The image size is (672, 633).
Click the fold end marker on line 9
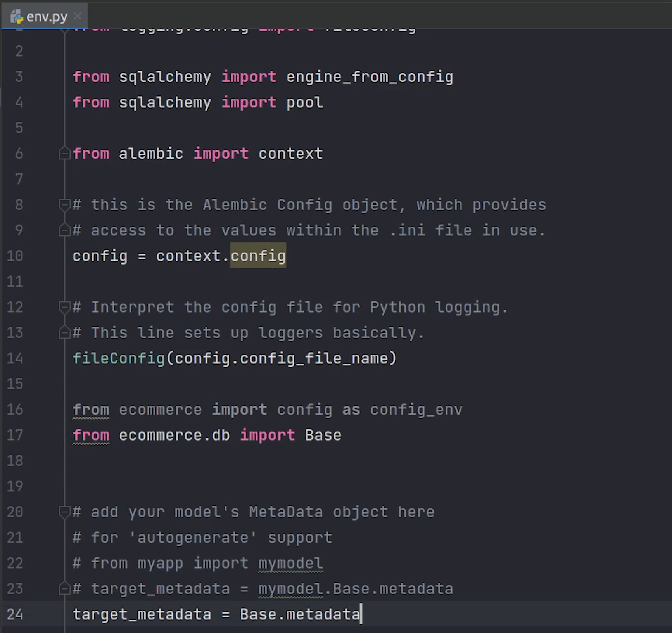[64, 231]
